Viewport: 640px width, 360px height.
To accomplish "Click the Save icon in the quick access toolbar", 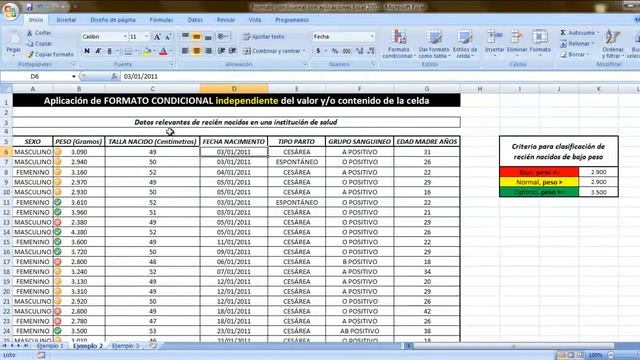I will point(29,7).
